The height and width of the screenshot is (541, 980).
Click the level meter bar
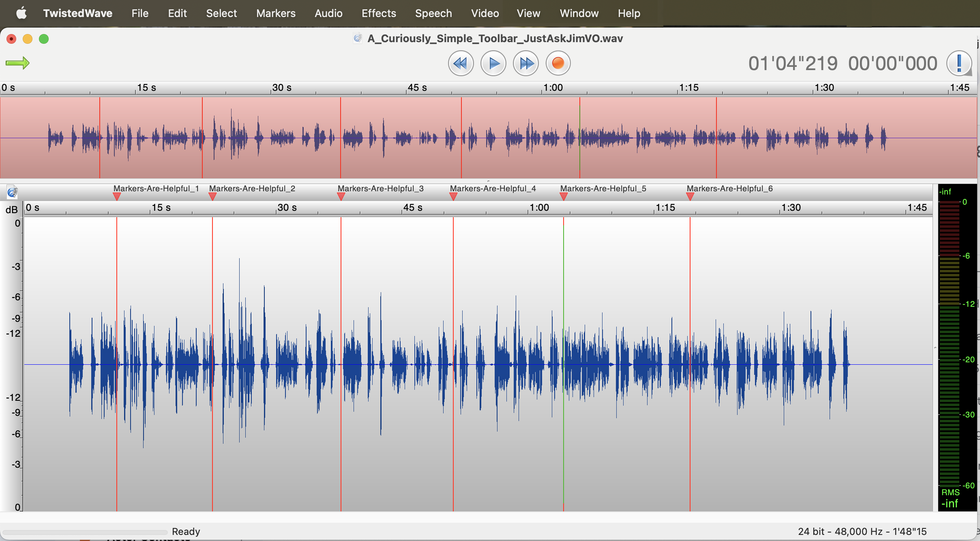(x=949, y=344)
